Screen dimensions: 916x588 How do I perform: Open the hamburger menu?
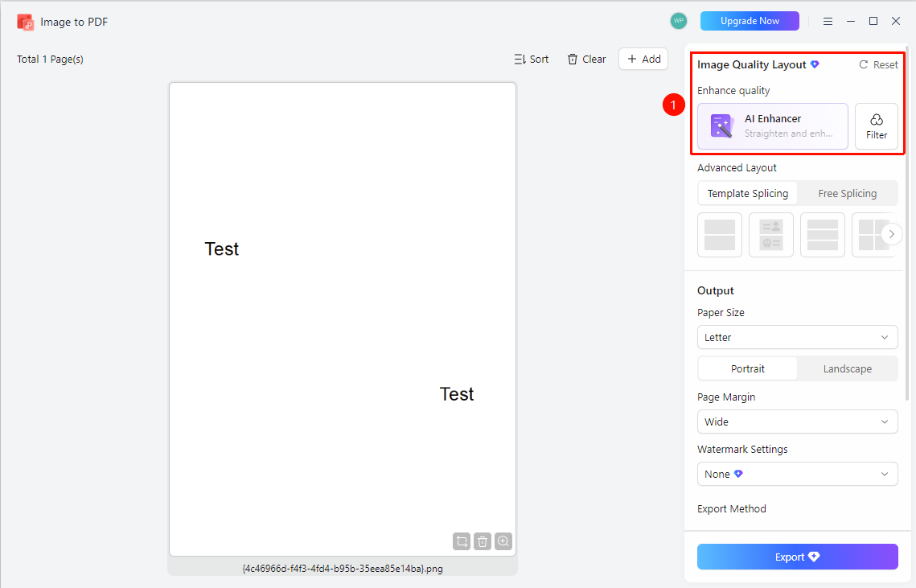coord(828,21)
